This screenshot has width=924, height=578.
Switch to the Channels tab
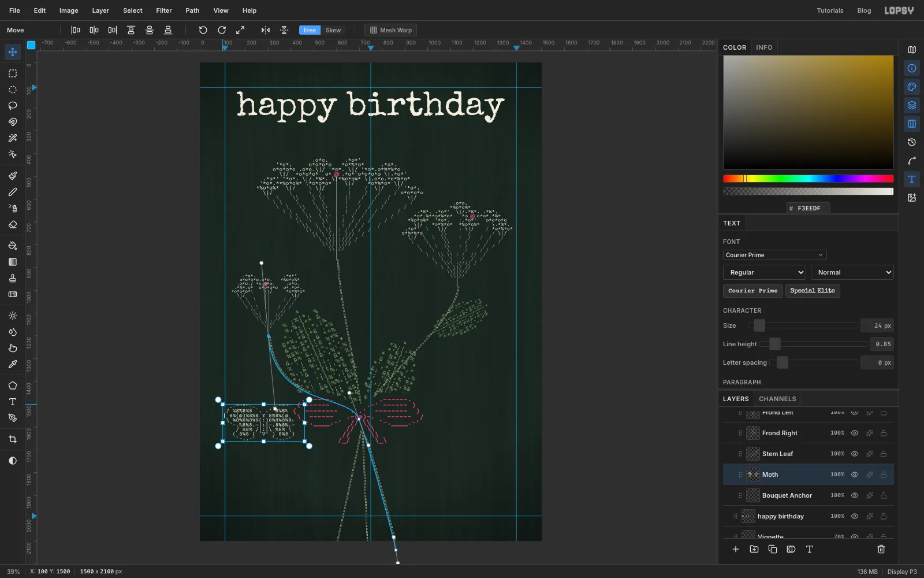pyautogui.click(x=777, y=399)
